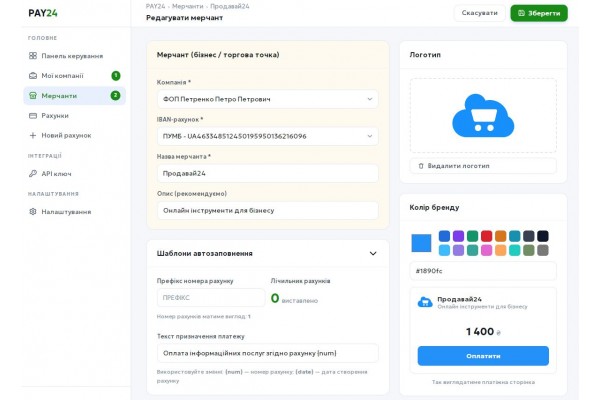This screenshot has width=600, height=400.
Task: Pick the slate gray swatch in top row
Action: (x=529, y=236)
